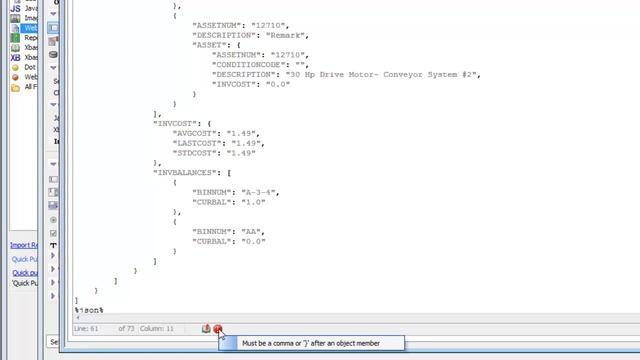This screenshot has width=640, height=360.
Task: Expand the last arrow below T icon
Action: 53,296
